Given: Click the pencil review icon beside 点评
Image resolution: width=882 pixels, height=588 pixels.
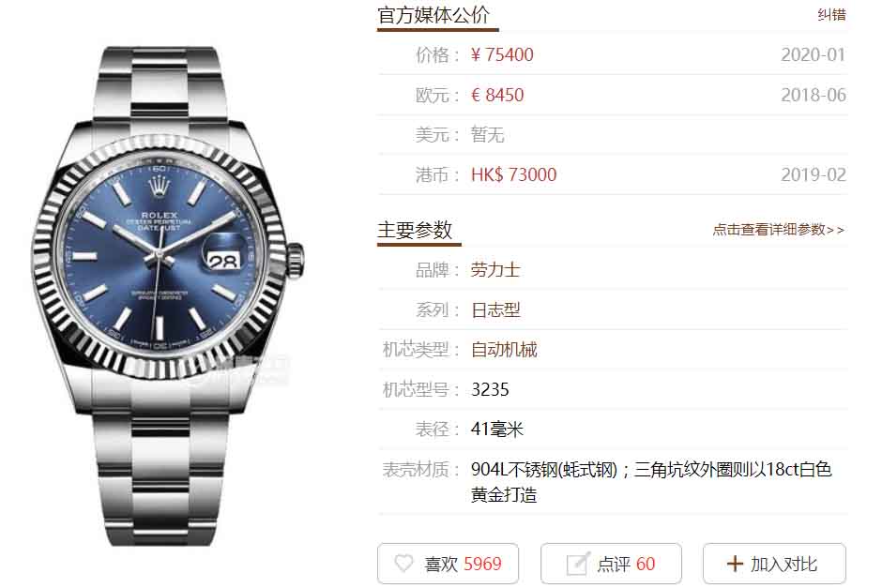Looking at the screenshot, I should [578, 564].
